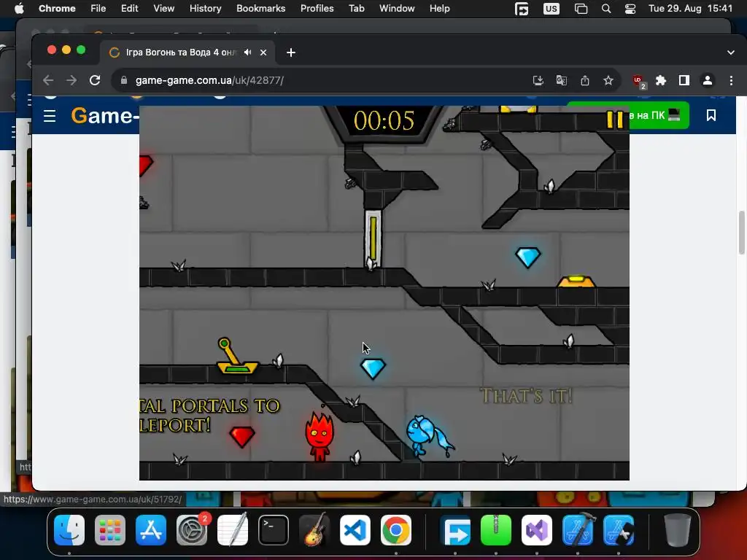Switch the US input source

(x=551, y=9)
